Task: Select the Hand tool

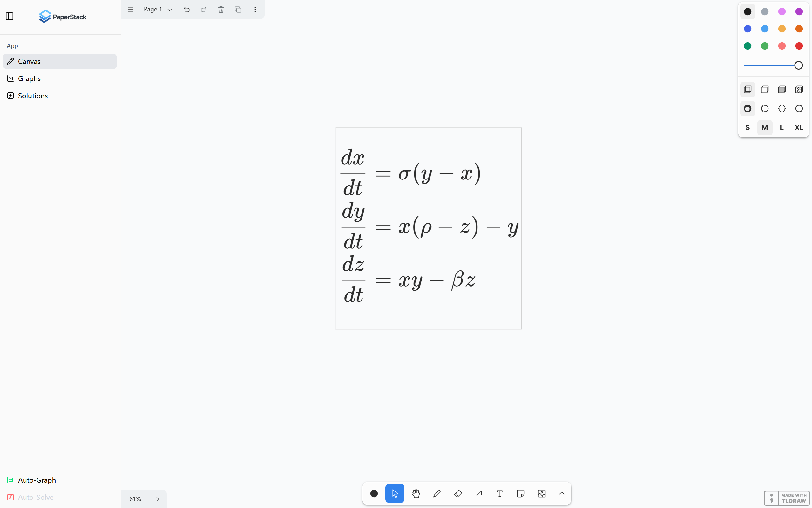Action: pyautogui.click(x=416, y=493)
